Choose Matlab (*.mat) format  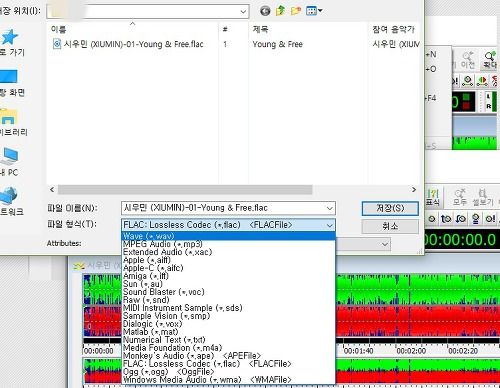(228, 332)
